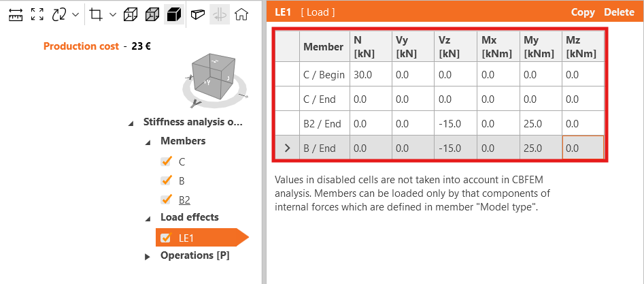
Task: Select the solid black cube view
Action: coord(173,14)
